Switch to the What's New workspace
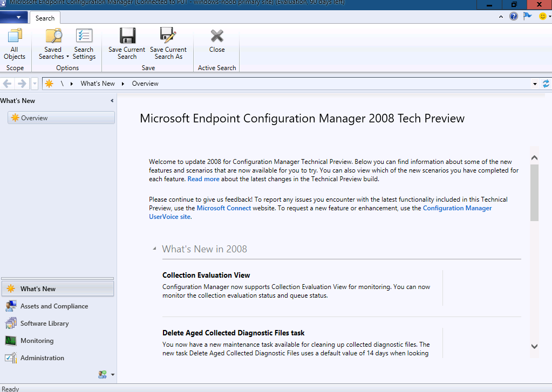The height and width of the screenshot is (392, 552). coord(58,289)
